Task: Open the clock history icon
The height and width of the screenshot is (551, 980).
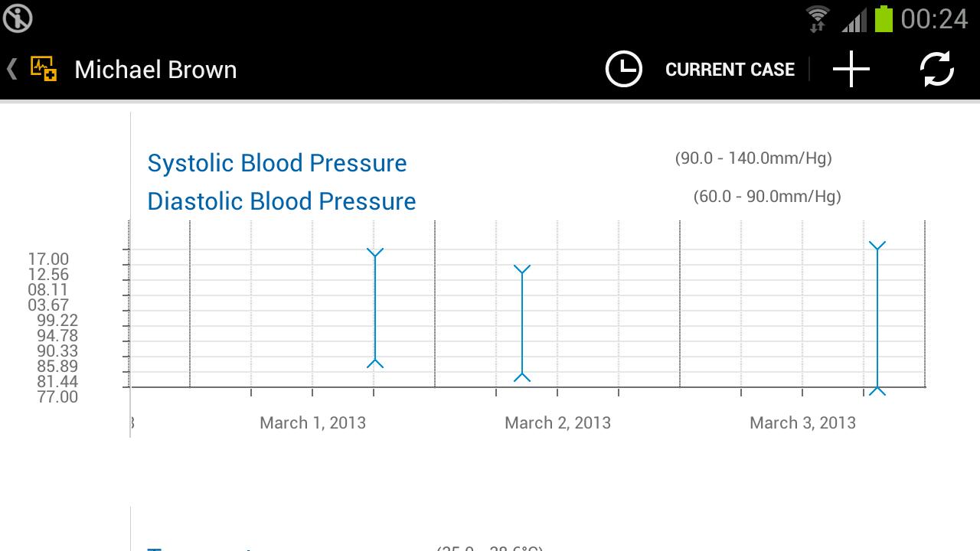Action: (623, 70)
